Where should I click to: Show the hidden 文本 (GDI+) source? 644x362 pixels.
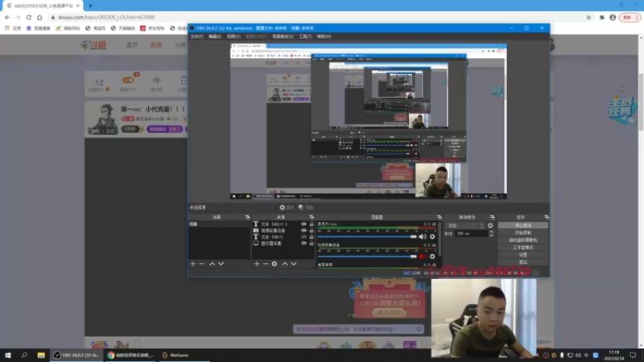point(303,237)
